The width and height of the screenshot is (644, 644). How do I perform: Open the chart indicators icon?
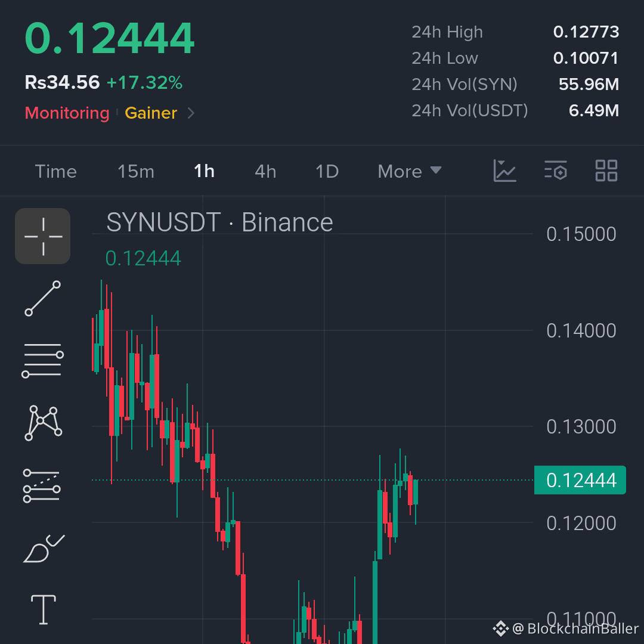point(504,171)
